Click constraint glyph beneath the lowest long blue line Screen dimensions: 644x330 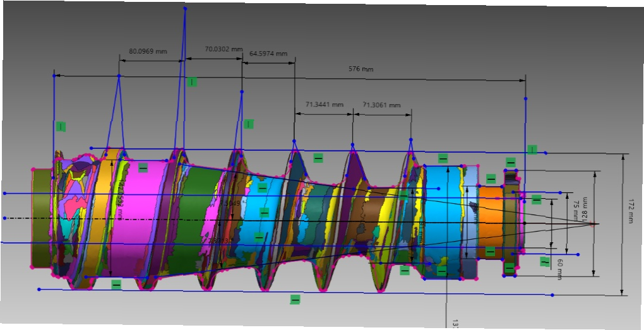[295, 300]
